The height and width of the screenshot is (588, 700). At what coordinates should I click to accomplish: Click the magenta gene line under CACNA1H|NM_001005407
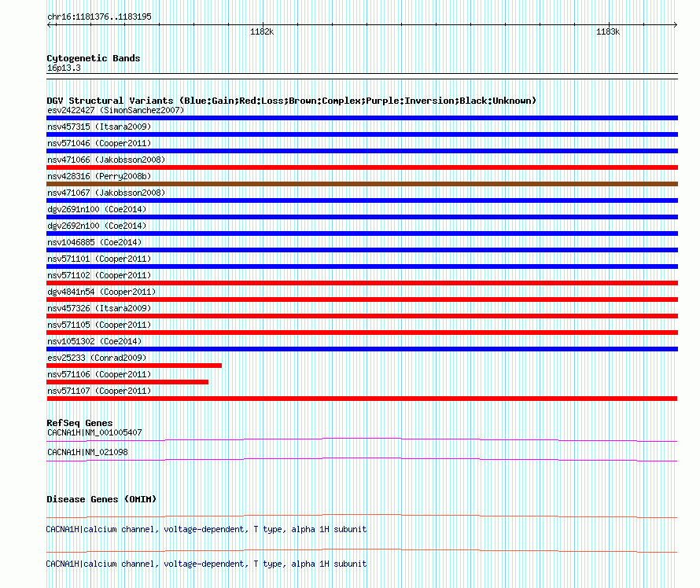(x=362, y=440)
